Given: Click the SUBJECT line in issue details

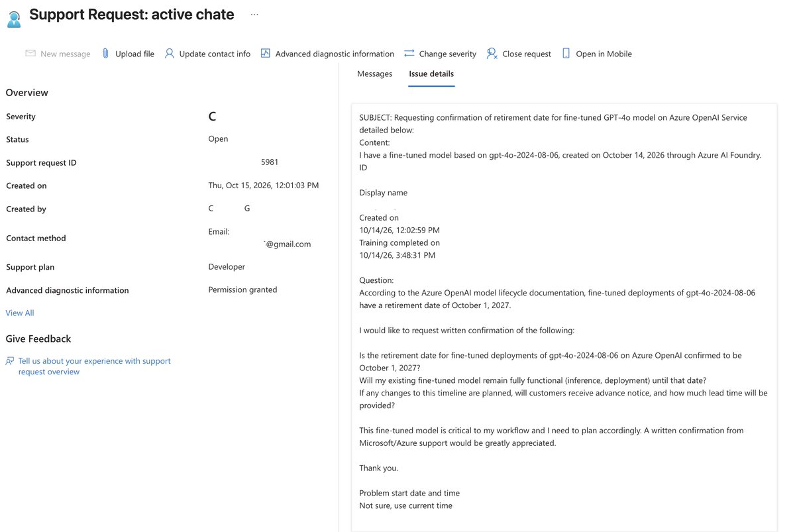Looking at the screenshot, I should [553, 118].
